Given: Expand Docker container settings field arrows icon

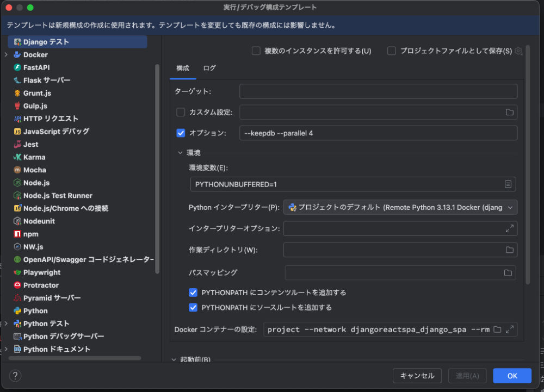Looking at the screenshot, I should 510,329.
